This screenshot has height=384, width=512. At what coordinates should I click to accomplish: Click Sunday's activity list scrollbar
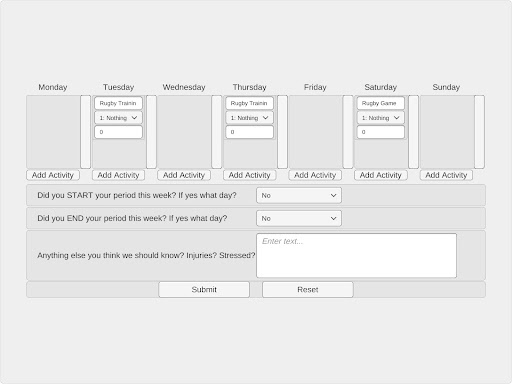[479, 132]
